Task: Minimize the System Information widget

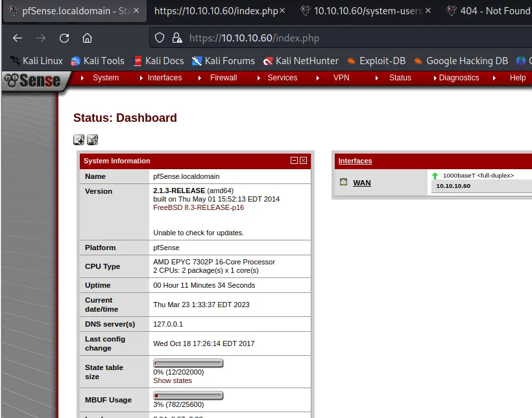Action: (x=294, y=160)
